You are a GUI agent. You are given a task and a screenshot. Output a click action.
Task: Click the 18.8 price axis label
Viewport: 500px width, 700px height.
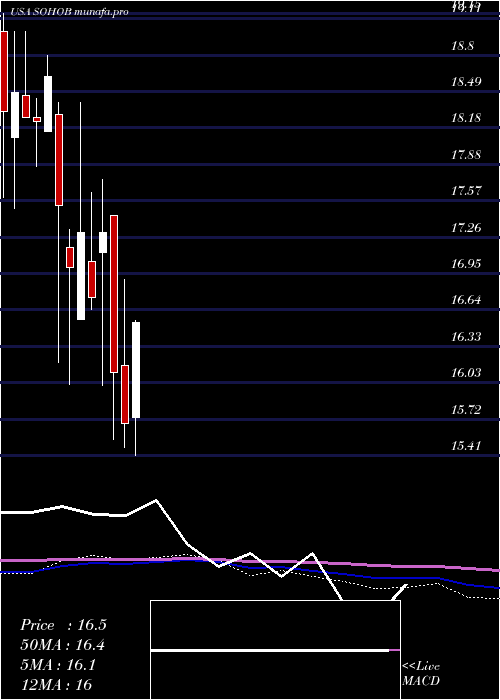(x=462, y=46)
